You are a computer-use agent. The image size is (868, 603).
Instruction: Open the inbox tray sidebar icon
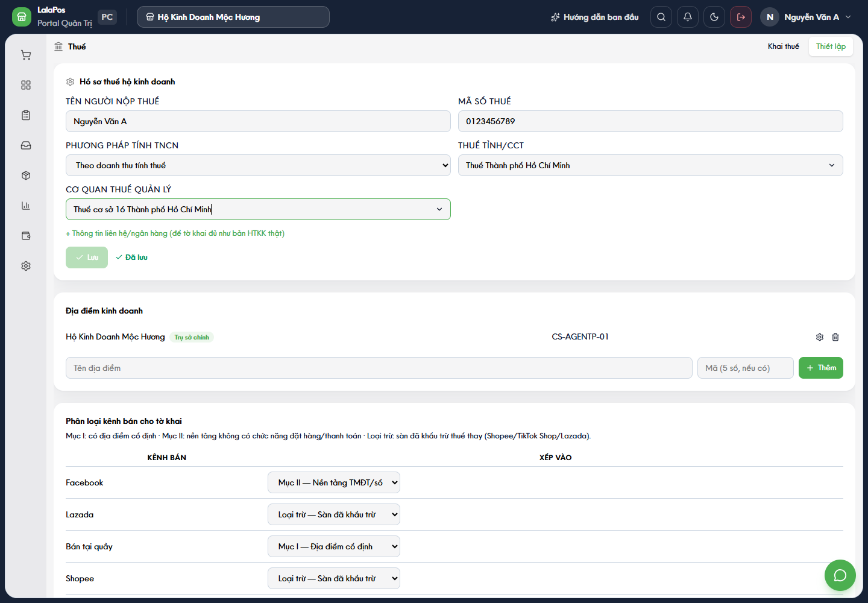click(26, 145)
